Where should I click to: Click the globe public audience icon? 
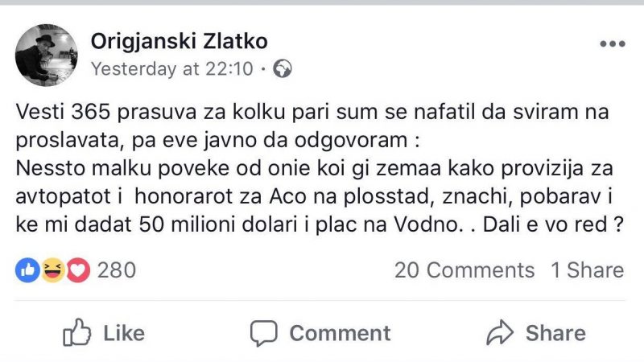[x=282, y=69]
